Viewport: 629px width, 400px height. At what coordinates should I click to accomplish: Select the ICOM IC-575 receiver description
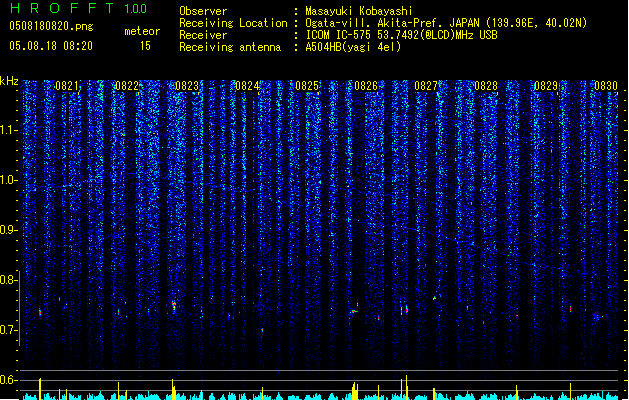[x=402, y=35]
